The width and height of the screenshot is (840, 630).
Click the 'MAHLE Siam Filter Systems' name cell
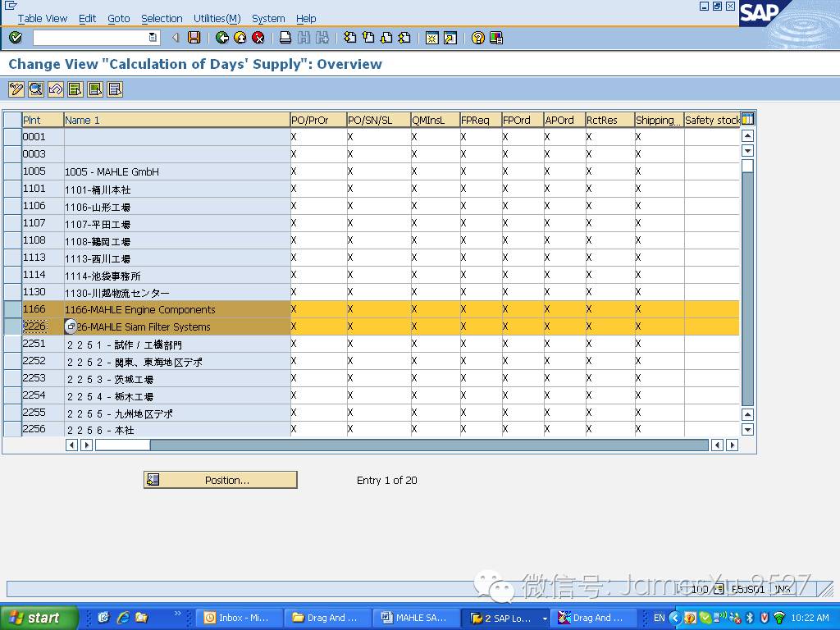pos(177,326)
